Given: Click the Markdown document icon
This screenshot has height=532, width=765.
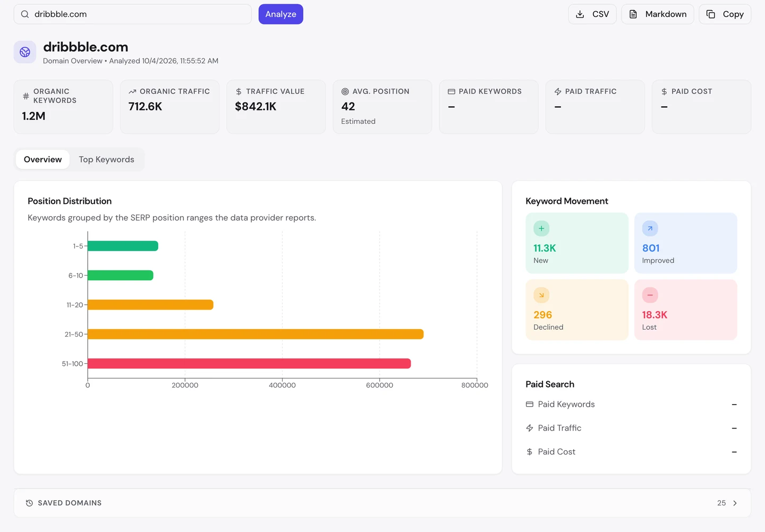Looking at the screenshot, I should coord(633,14).
